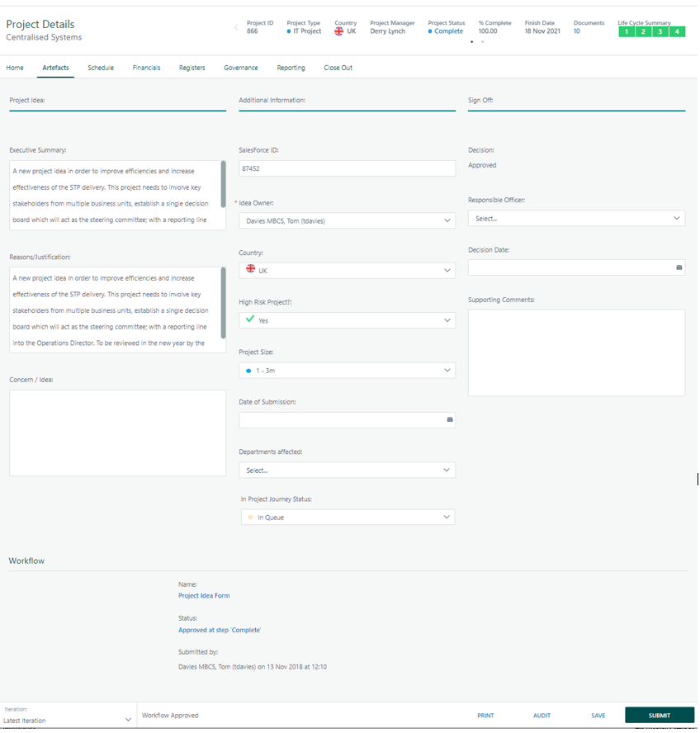The image size is (700, 733).
Task: Click the PRINT button
Action: [x=485, y=716]
